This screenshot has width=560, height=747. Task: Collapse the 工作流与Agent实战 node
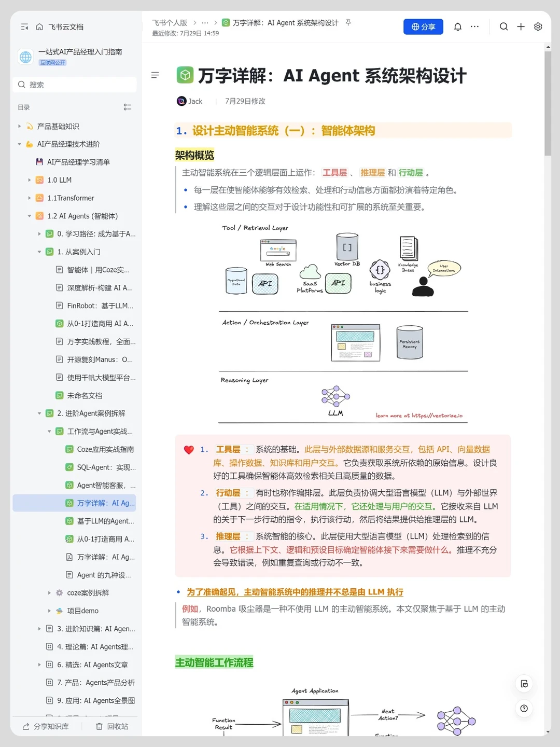[49, 432]
